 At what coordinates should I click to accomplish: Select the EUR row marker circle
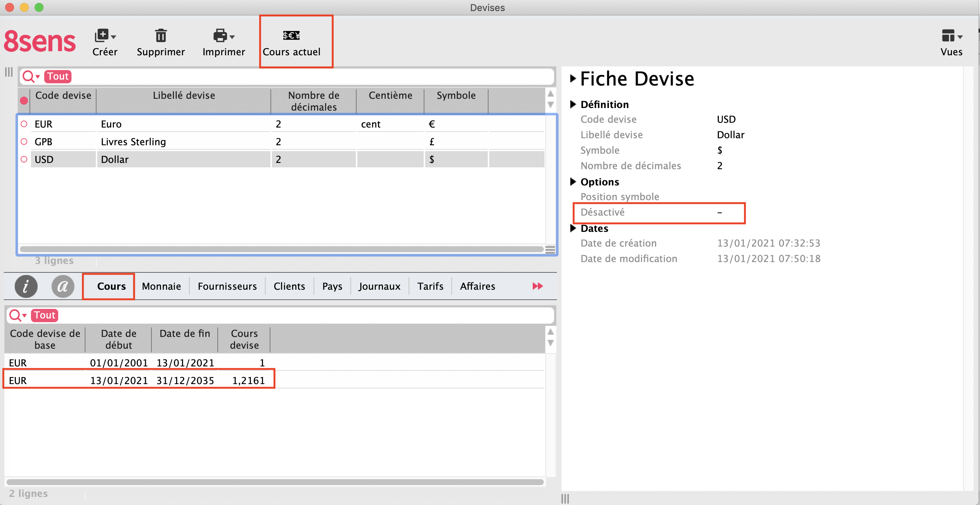(24, 124)
